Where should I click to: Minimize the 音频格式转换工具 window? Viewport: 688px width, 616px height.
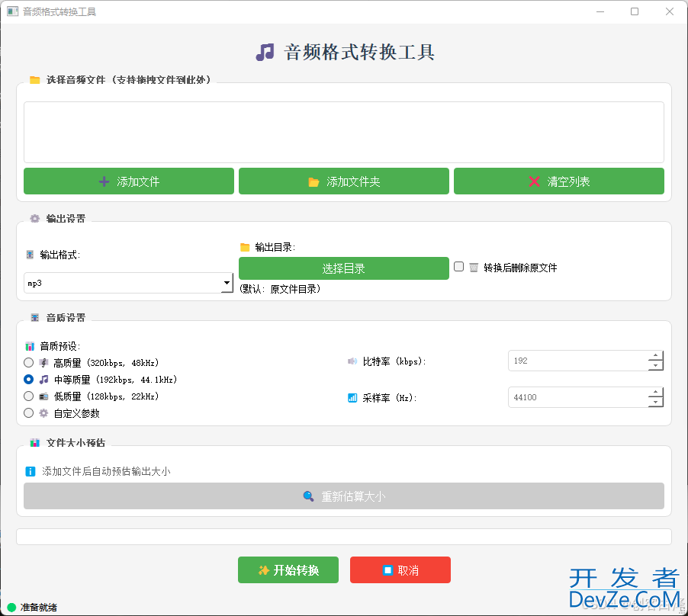[600, 11]
